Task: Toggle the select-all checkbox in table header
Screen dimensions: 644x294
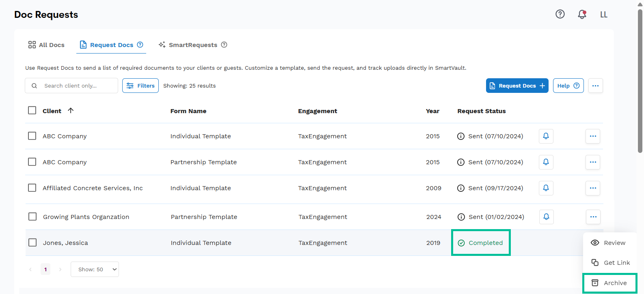Action: pos(32,110)
